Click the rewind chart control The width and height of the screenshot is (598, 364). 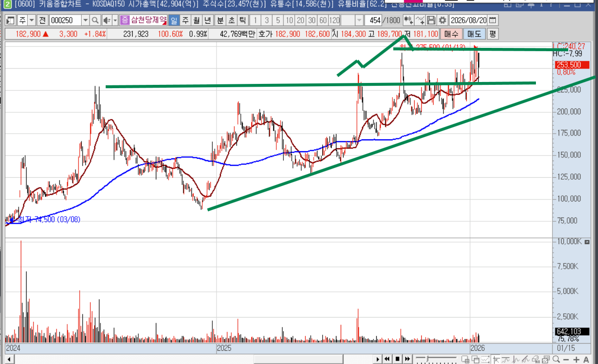(388, 359)
